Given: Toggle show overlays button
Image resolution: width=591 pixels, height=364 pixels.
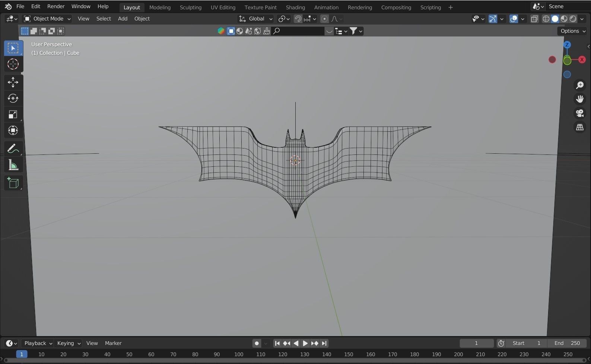Looking at the screenshot, I should 514,19.
